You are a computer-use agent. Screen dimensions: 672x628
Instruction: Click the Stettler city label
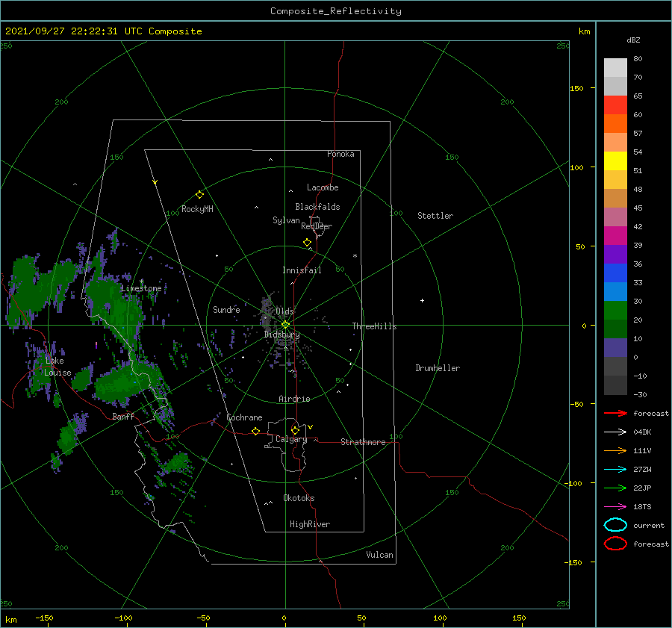pyautogui.click(x=435, y=216)
